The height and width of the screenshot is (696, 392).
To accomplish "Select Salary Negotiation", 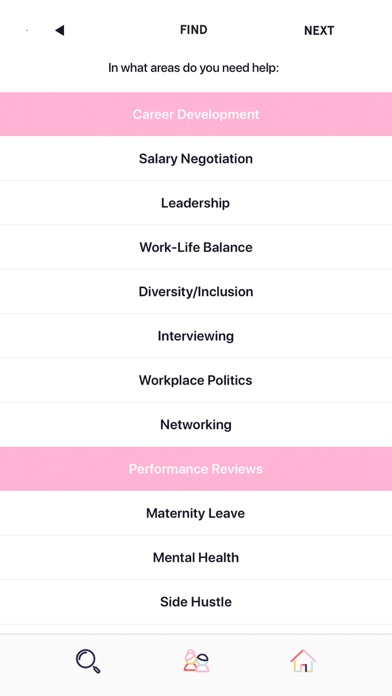I will 196,158.
